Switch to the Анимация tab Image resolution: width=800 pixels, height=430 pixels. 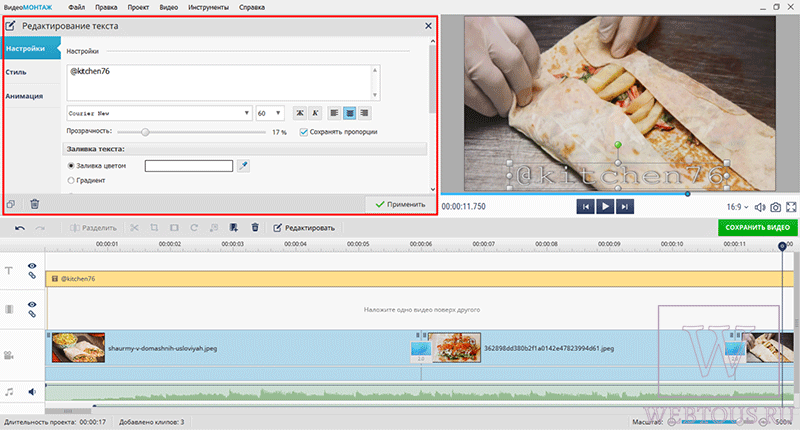click(x=24, y=96)
